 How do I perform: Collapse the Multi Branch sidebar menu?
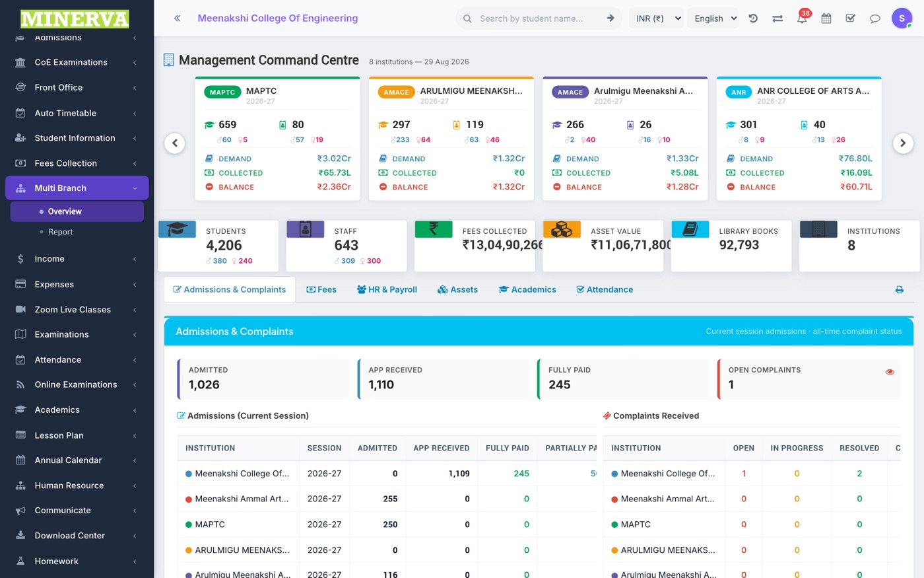coord(77,188)
